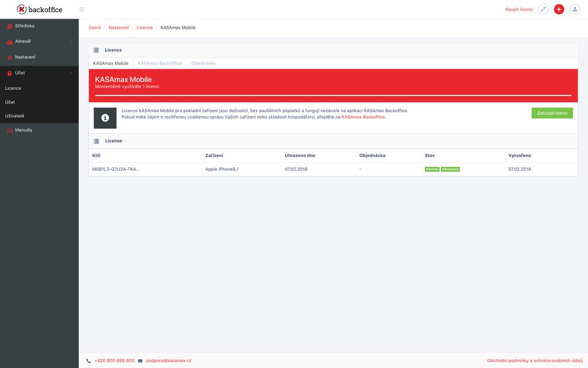
Task: Switch to the KASAmax BackOffice tab
Action: click(x=160, y=63)
